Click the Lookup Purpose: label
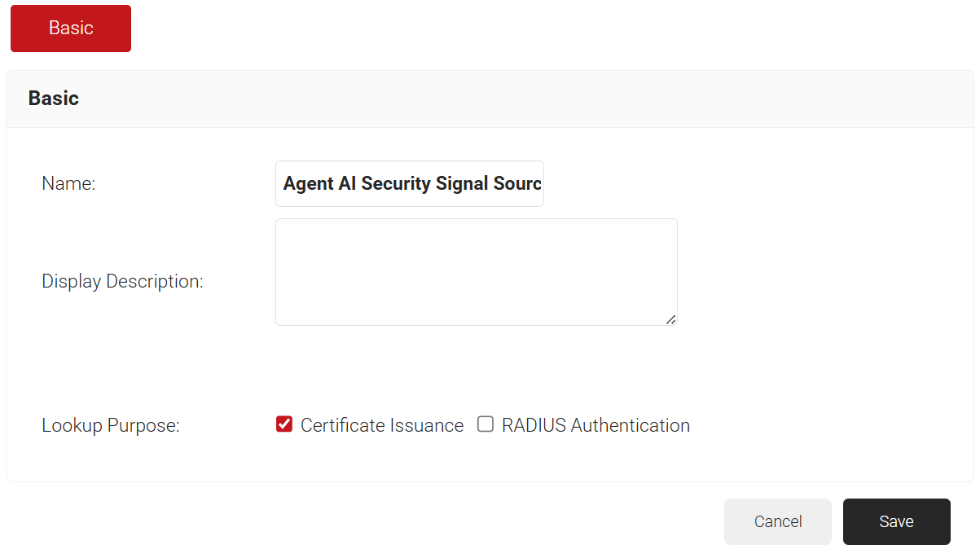 (111, 426)
